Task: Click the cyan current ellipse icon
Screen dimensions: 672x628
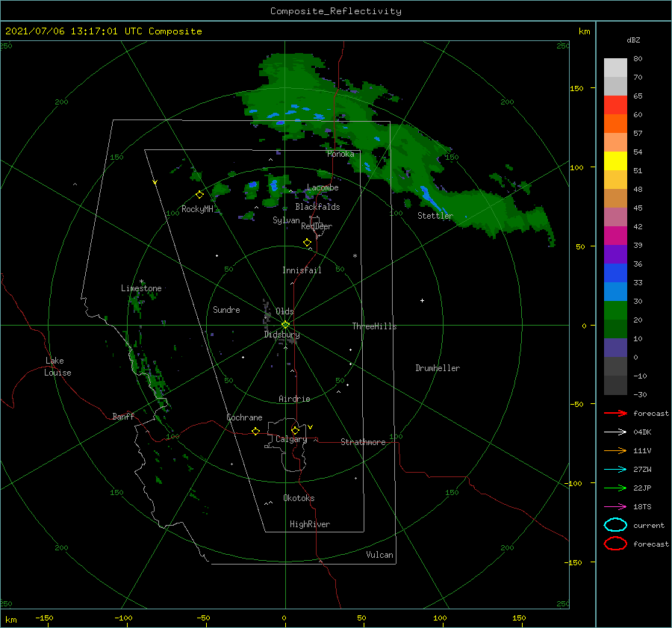Action: (x=615, y=525)
